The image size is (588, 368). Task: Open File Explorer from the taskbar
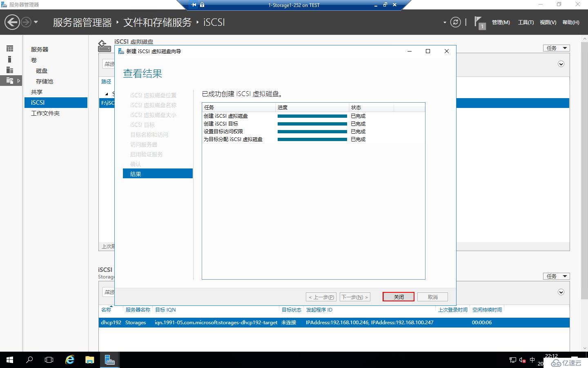click(x=89, y=360)
